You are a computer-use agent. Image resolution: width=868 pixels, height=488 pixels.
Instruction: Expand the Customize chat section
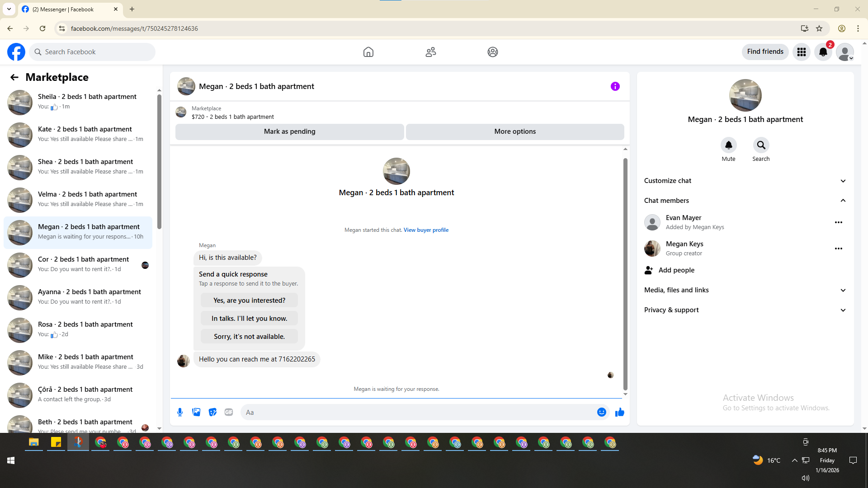click(745, 181)
